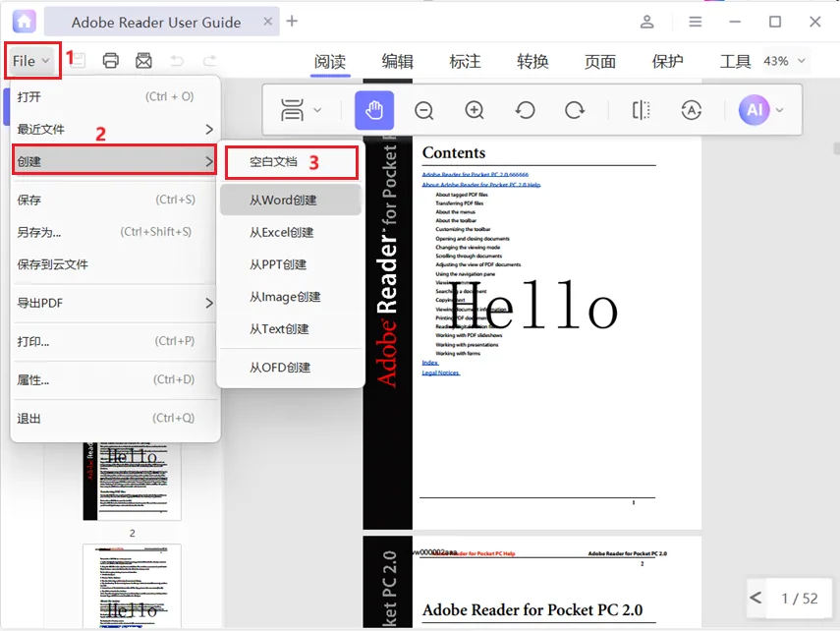
Task: Choose 另存为... from the File menu
Action: coord(114,232)
